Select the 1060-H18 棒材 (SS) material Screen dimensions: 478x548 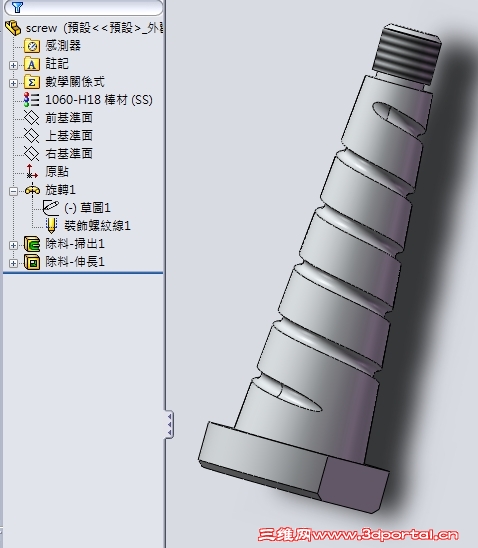click(x=99, y=100)
